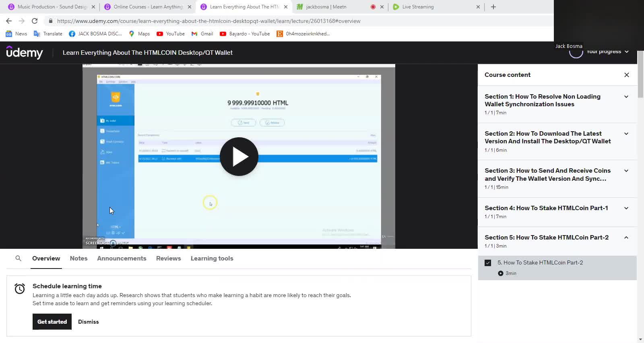644x343 pixels.
Task: Close the Music Production tab
Action: (93, 7)
